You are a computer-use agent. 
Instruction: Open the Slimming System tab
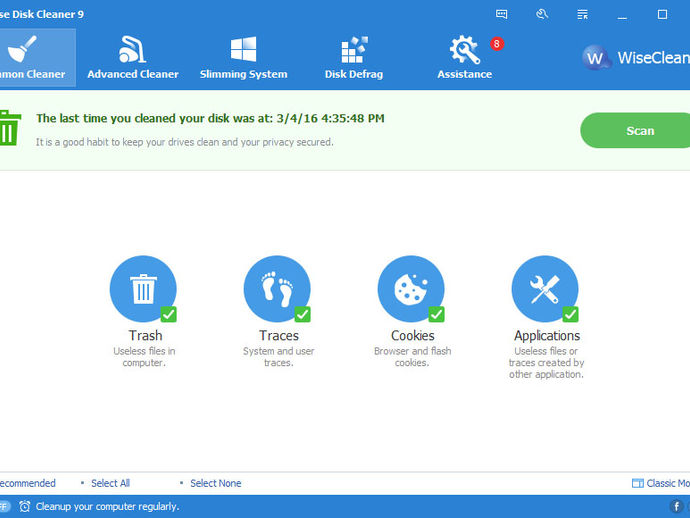[x=243, y=58]
